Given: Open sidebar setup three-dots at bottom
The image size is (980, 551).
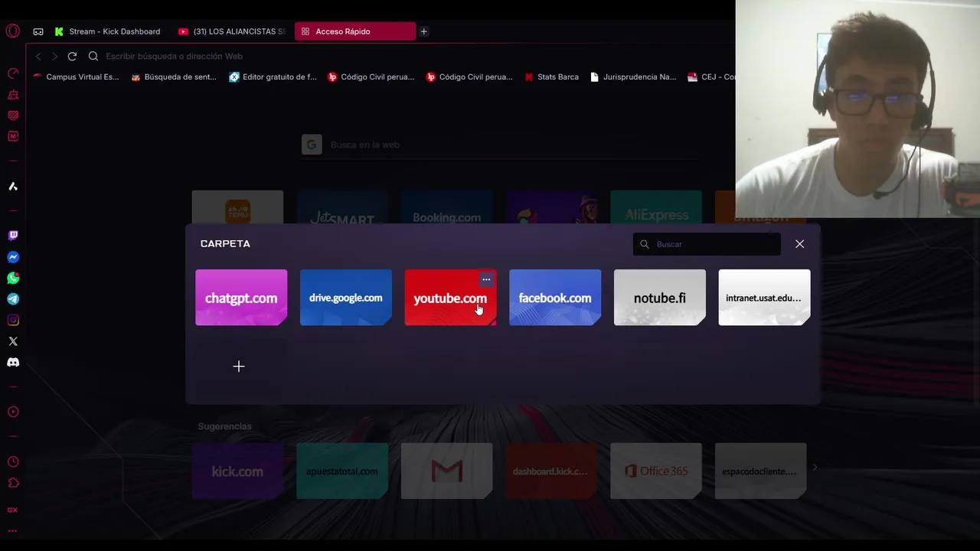Looking at the screenshot, I should tap(13, 530).
